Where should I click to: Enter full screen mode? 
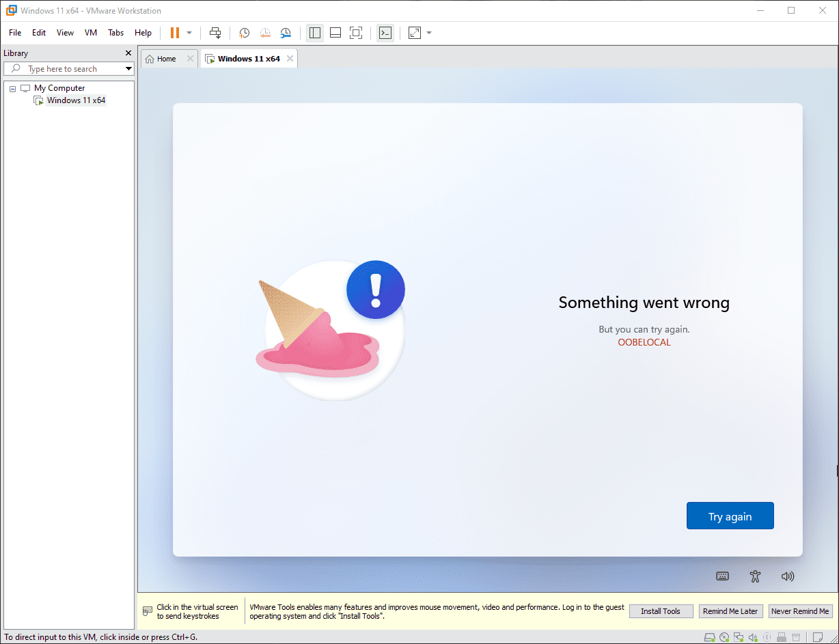(x=356, y=33)
